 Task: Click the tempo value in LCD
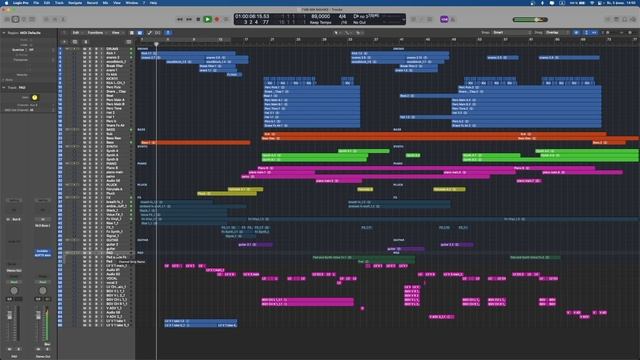pos(320,16)
